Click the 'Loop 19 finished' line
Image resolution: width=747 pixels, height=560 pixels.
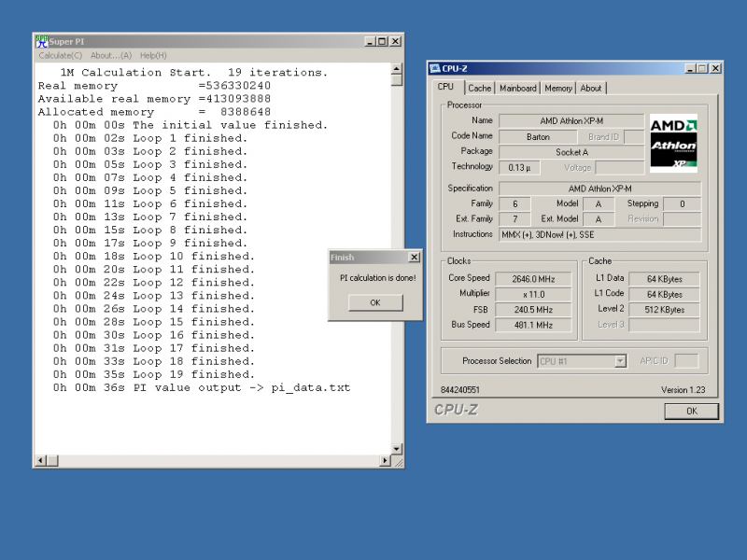(x=153, y=374)
